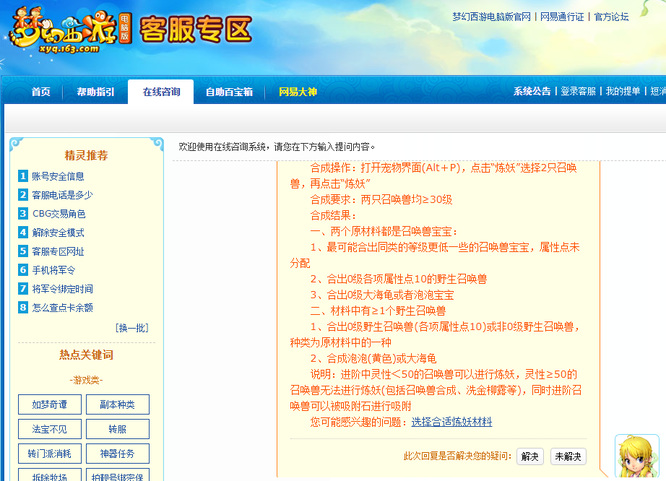Select the 在线咨询 tab

161,92
